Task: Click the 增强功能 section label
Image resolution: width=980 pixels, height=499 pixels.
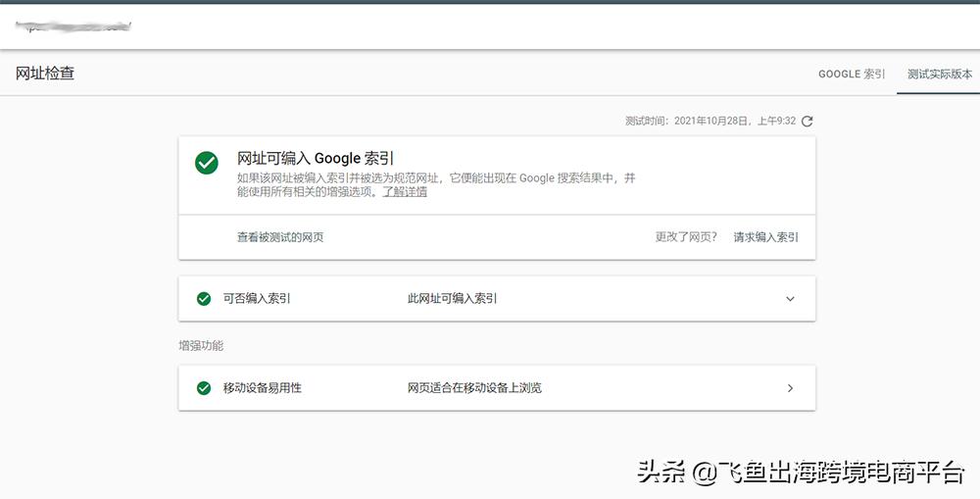Action: coord(201,346)
